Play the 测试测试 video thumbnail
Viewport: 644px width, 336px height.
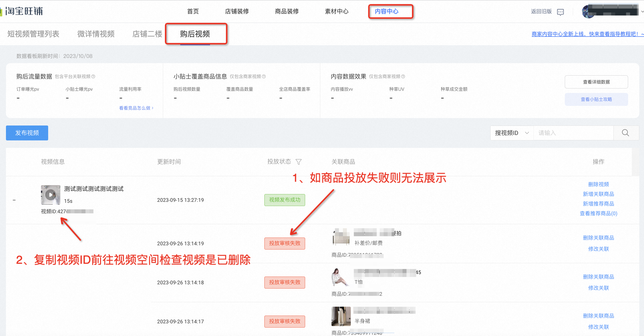coord(50,195)
